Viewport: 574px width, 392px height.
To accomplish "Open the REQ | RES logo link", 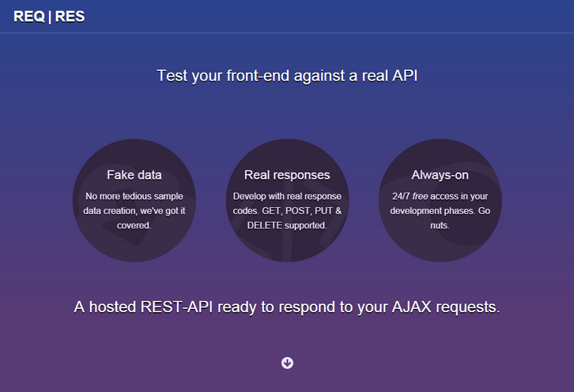I will [x=49, y=17].
